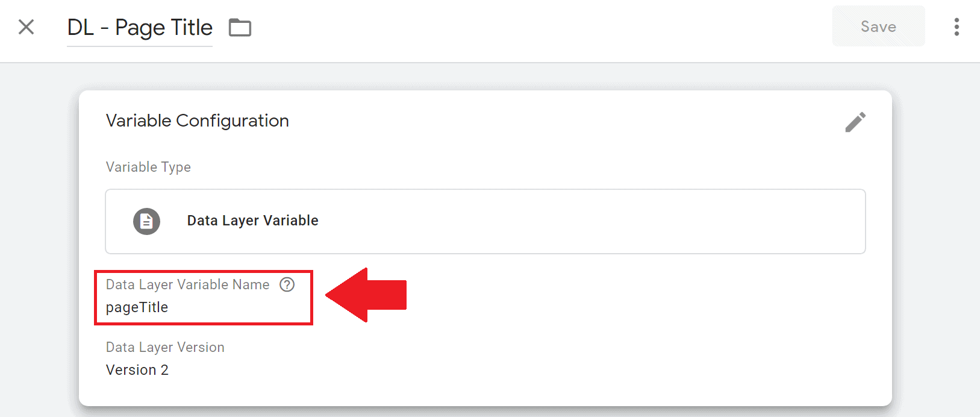Click the pageTitle value

tap(137, 307)
